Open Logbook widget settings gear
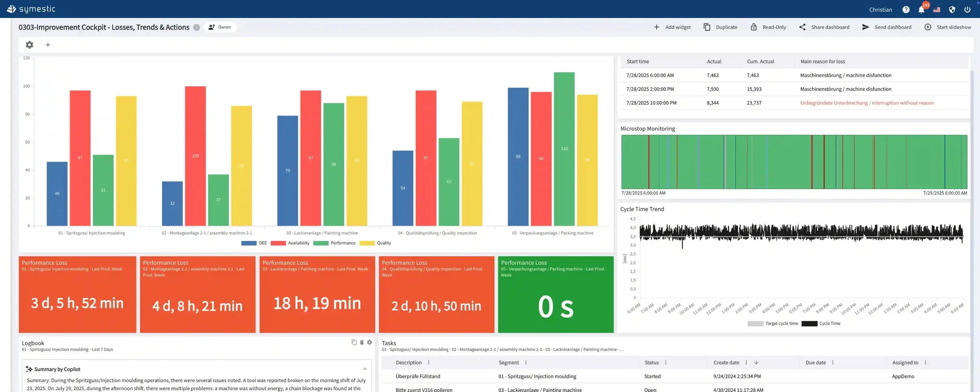 tap(369, 342)
